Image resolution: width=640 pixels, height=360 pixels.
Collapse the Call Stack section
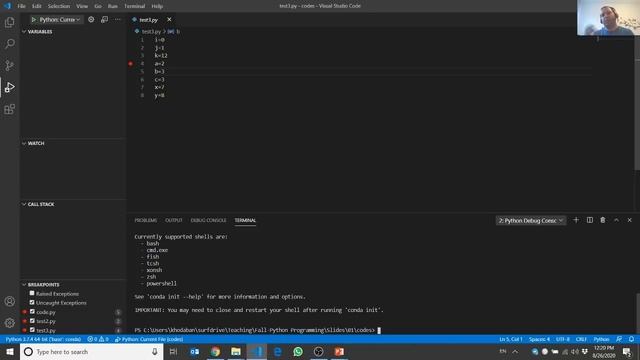click(x=40, y=204)
